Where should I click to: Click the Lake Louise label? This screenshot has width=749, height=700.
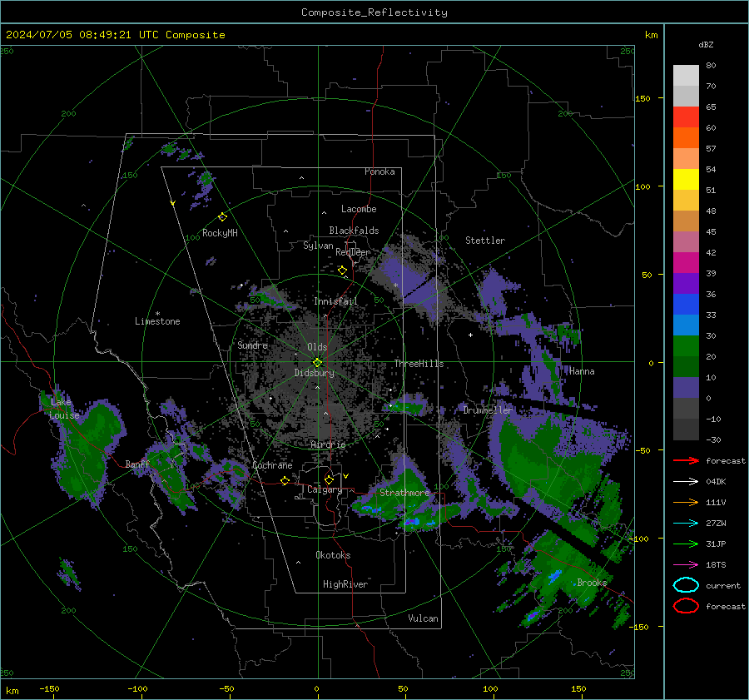[64, 409]
